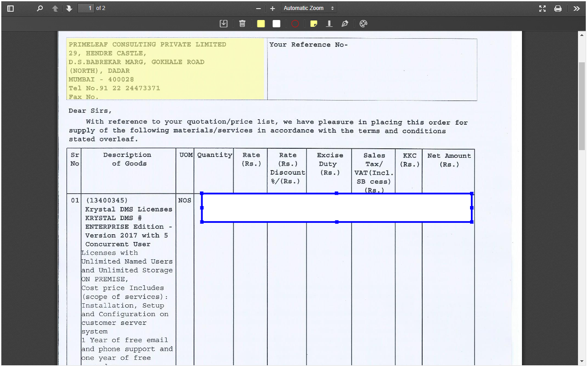This screenshot has height=368, width=588.
Task: Click the '01' serial number cell
Action: 75,200
